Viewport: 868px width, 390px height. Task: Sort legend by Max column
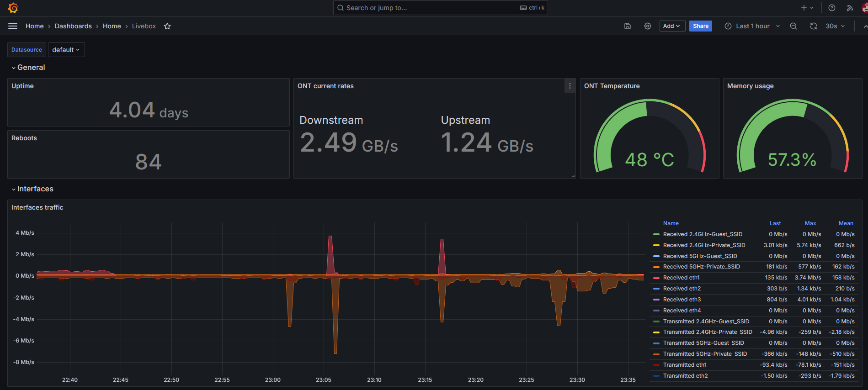[810, 223]
